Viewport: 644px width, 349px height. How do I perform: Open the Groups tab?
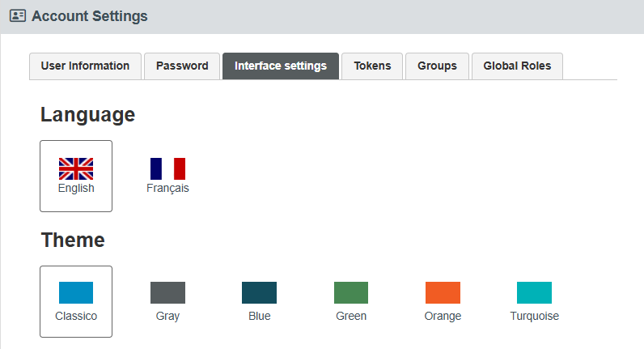click(438, 66)
